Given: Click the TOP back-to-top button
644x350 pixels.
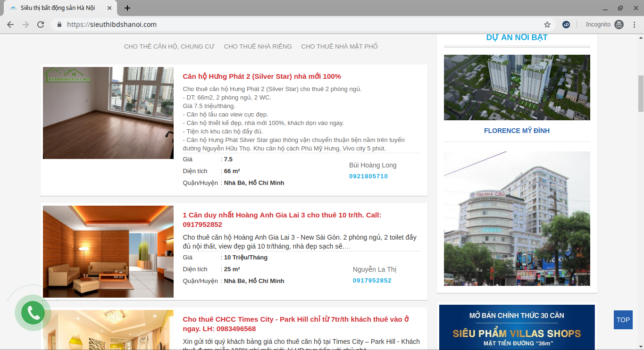Looking at the screenshot, I should point(623,320).
